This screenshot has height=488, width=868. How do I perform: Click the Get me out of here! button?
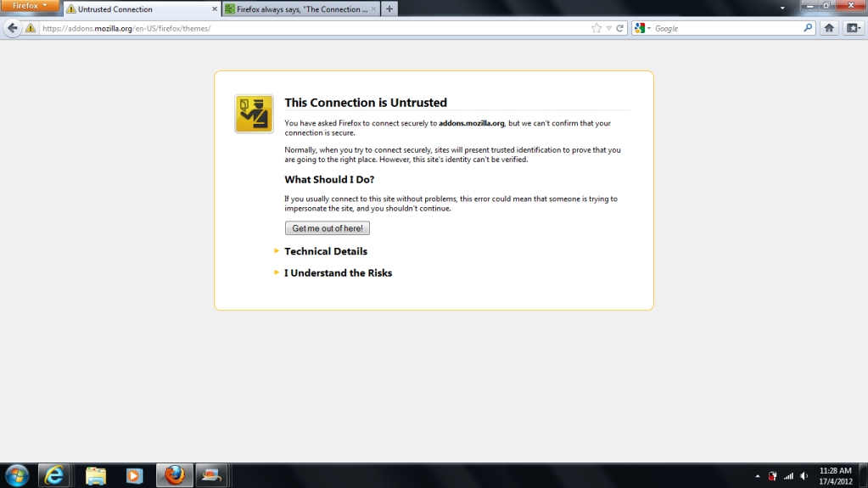[328, 228]
